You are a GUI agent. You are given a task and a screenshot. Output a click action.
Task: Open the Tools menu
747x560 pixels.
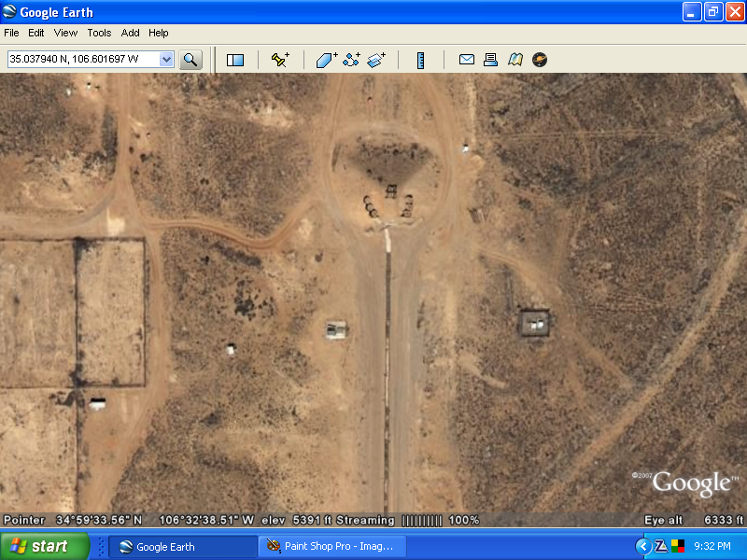(99, 33)
